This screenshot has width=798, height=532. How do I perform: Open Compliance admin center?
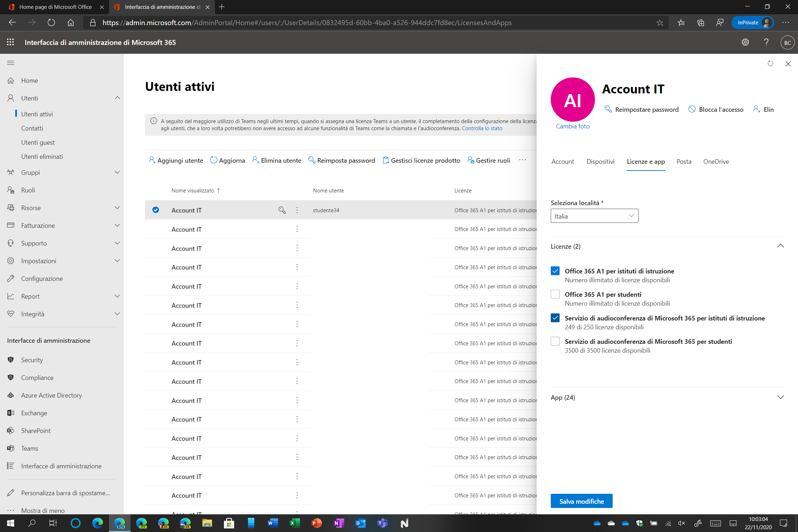[x=37, y=377]
